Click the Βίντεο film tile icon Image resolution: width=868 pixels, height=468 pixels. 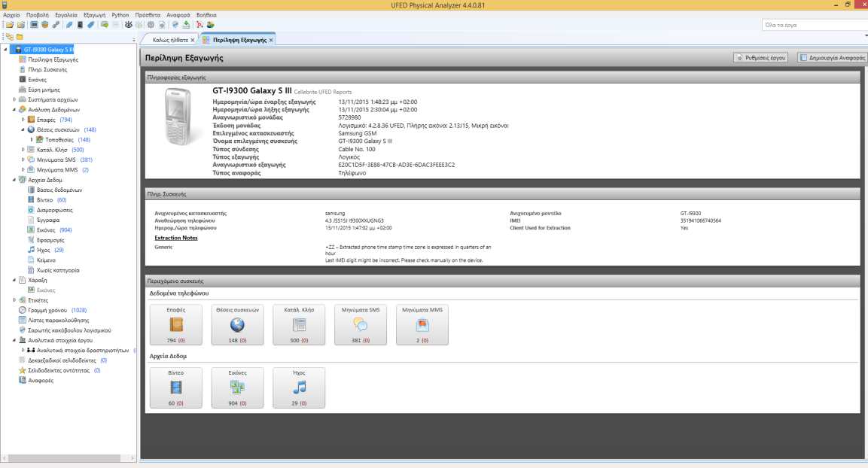pos(176,387)
